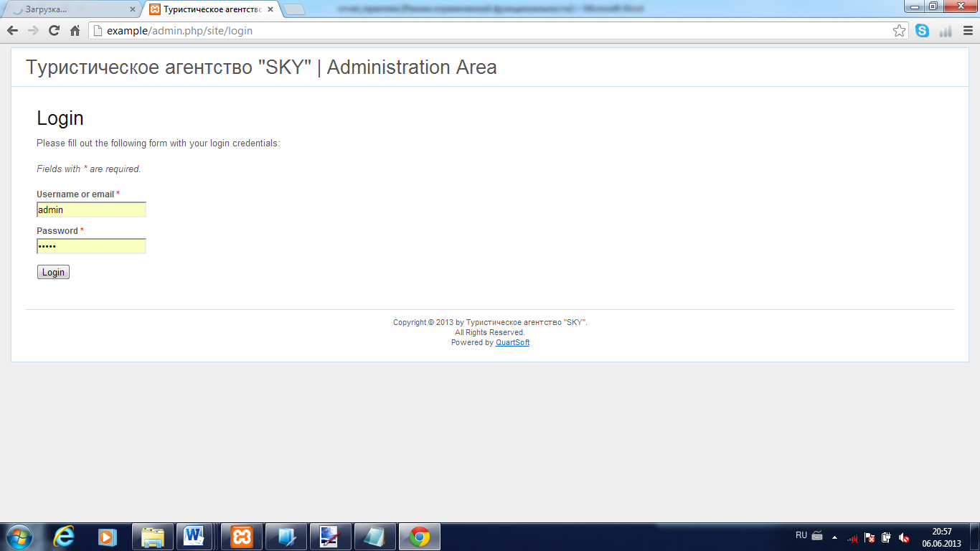980x551 pixels.
Task: Click the browser Forward arrow
Action: (x=33, y=31)
